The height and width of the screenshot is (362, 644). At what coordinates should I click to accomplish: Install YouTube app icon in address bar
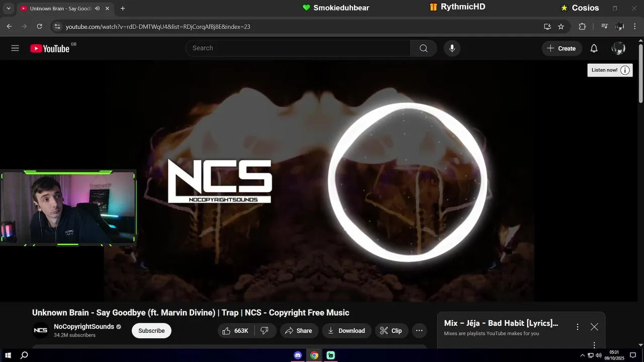pos(547,27)
